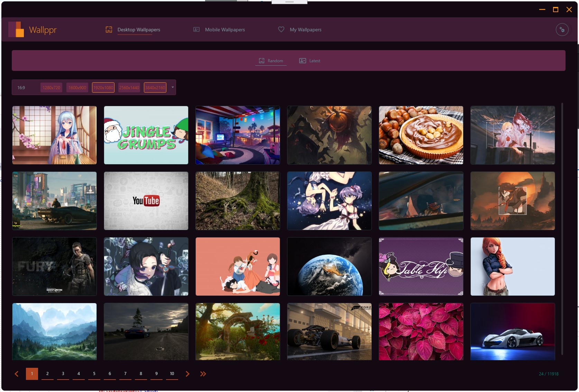Go to page 10
Screen dimensions: 579x392
pos(172,374)
